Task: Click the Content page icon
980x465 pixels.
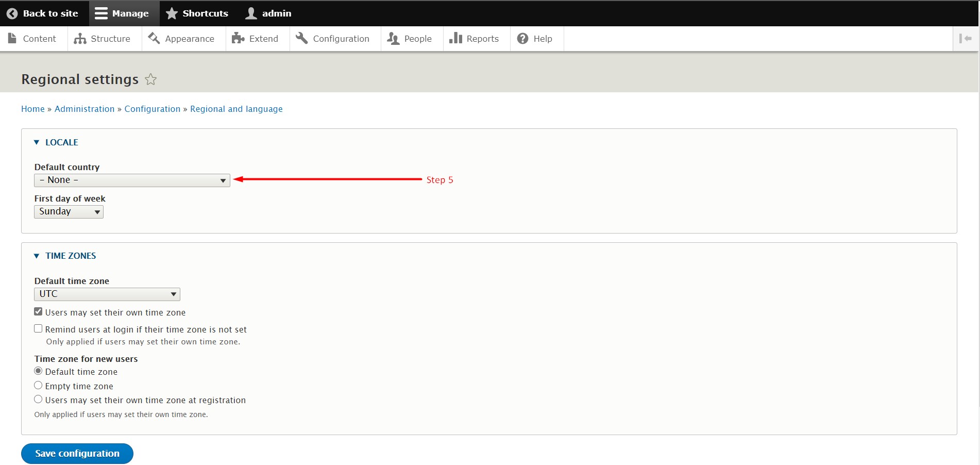Action: 12,38
